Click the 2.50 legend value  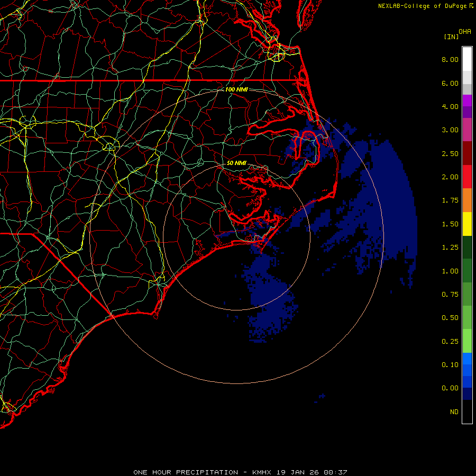(x=450, y=153)
